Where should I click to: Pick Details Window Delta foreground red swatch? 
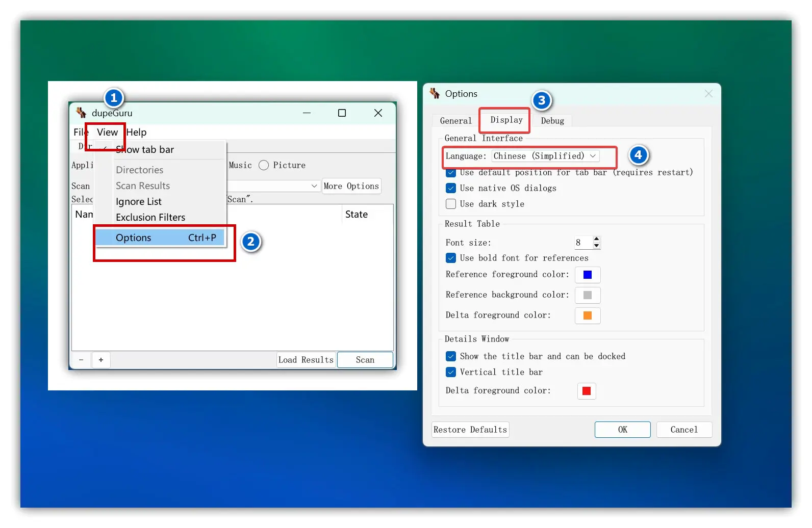click(587, 391)
